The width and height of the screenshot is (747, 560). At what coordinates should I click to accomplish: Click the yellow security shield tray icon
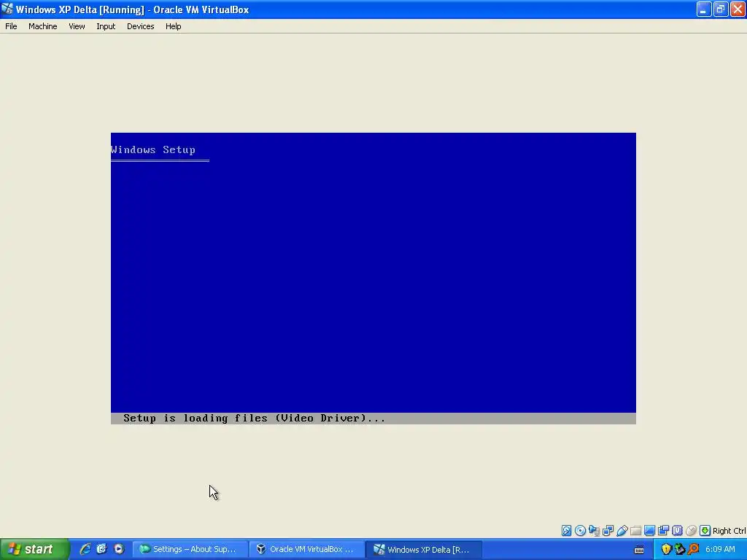click(666, 550)
